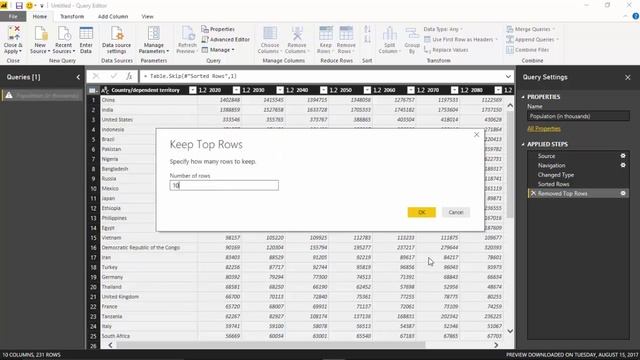Switch to the Home tab
The height and width of the screenshot is (360, 640).
pyautogui.click(x=40, y=16)
